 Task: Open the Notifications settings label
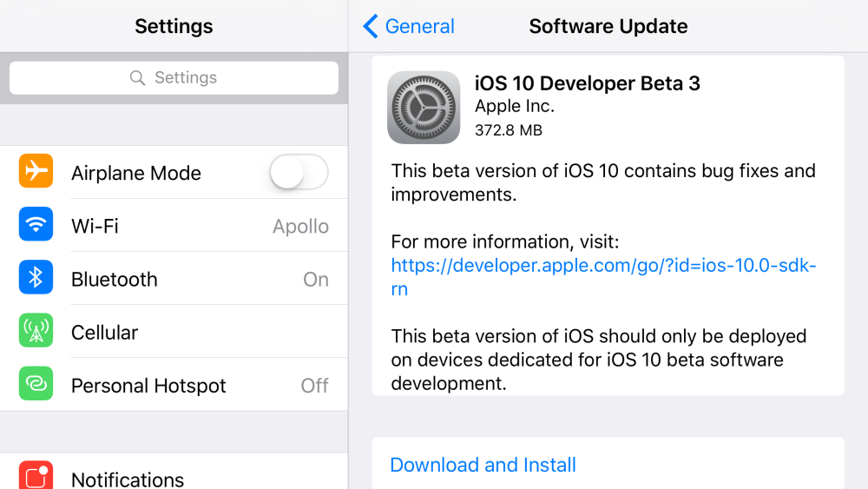tap(128, 479)
